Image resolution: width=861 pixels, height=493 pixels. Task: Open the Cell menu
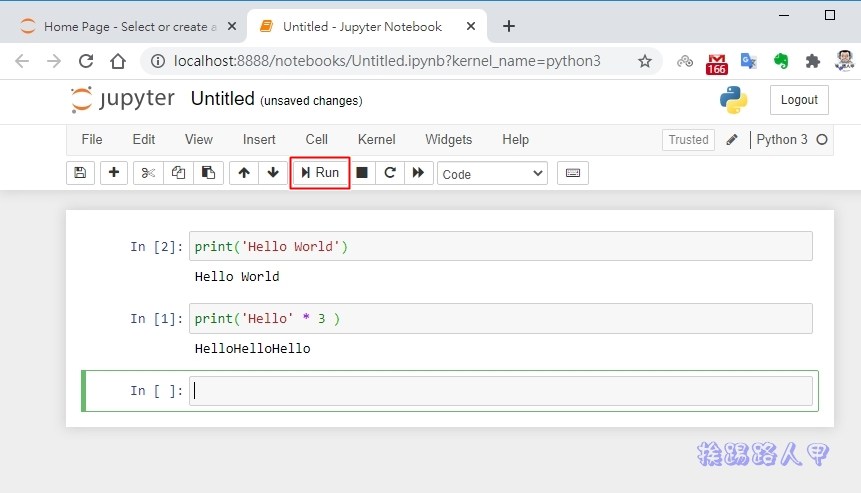[317, 140]
